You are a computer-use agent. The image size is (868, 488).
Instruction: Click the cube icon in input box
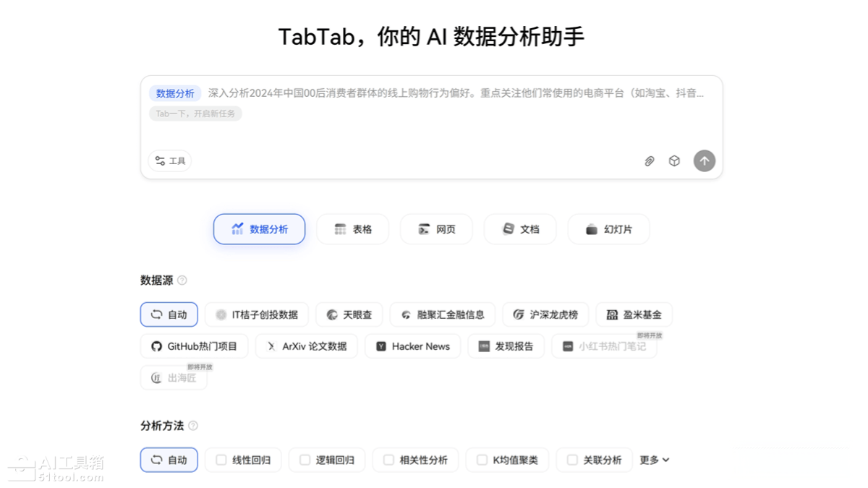674,161
